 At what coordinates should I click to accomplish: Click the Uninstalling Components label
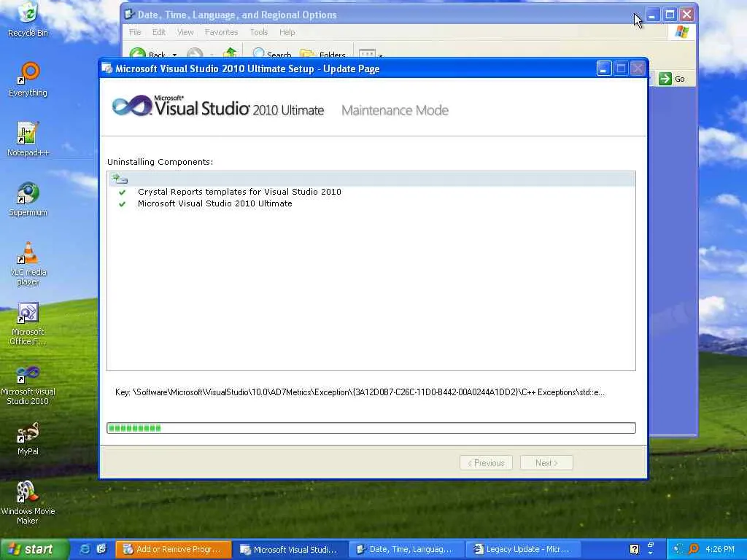coord(160,162)
